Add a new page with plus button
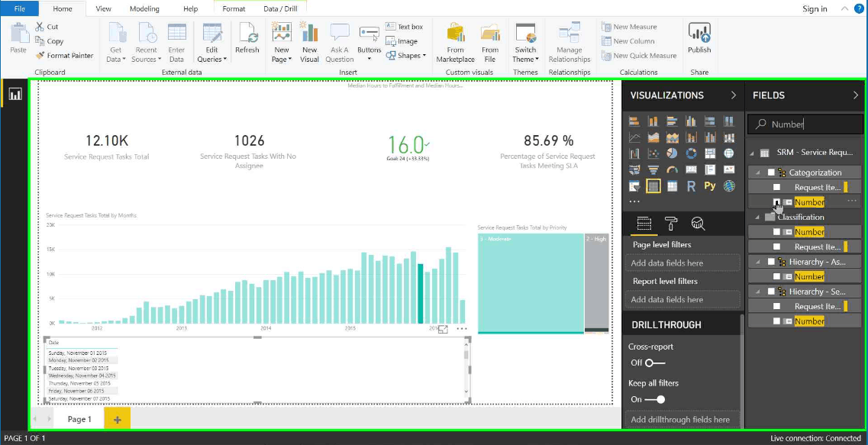Viewport: 868px width, 445px height. click(118, 420)
